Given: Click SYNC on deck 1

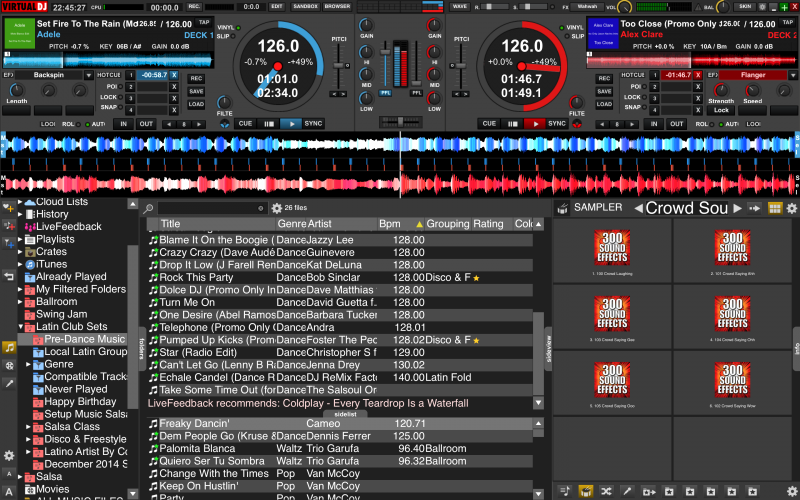Looking at the screenshot, I should [x=313, y=123].
